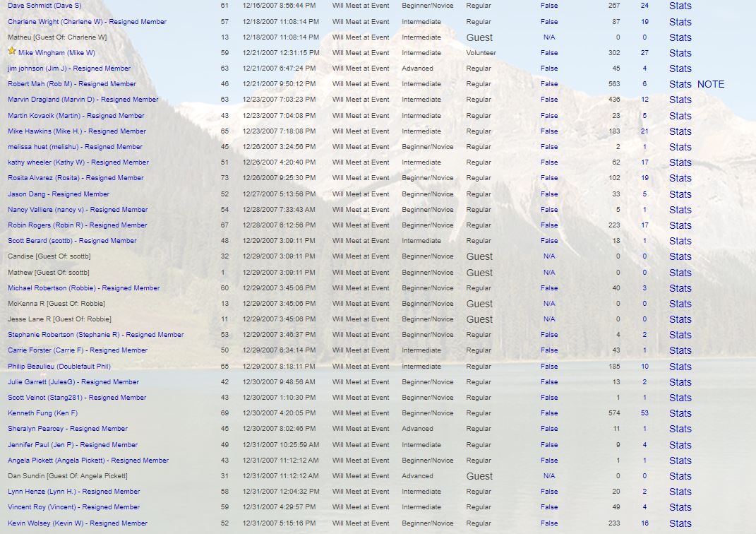Select the Mike Wingham (Mike W) name link

coord(56,53)
